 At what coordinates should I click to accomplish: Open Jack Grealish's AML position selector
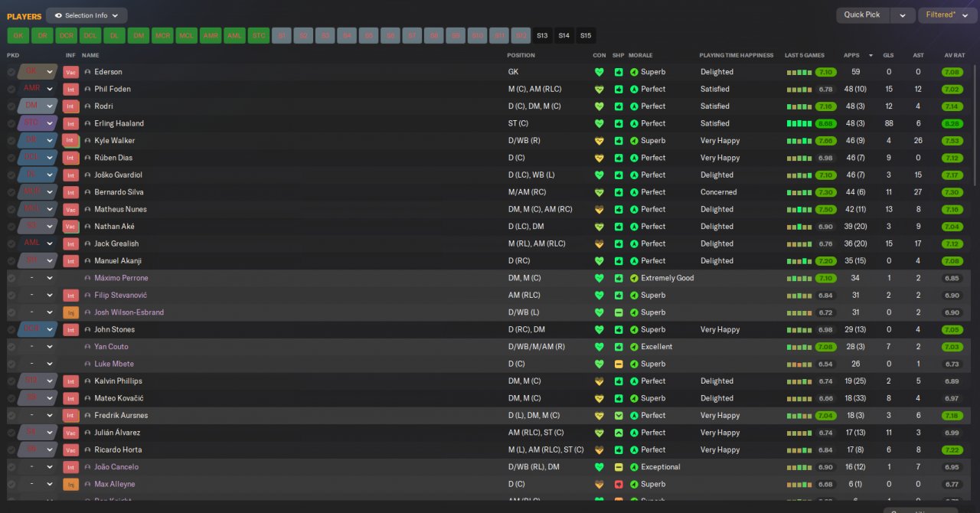pyautogui.click(x=38, y=243)
